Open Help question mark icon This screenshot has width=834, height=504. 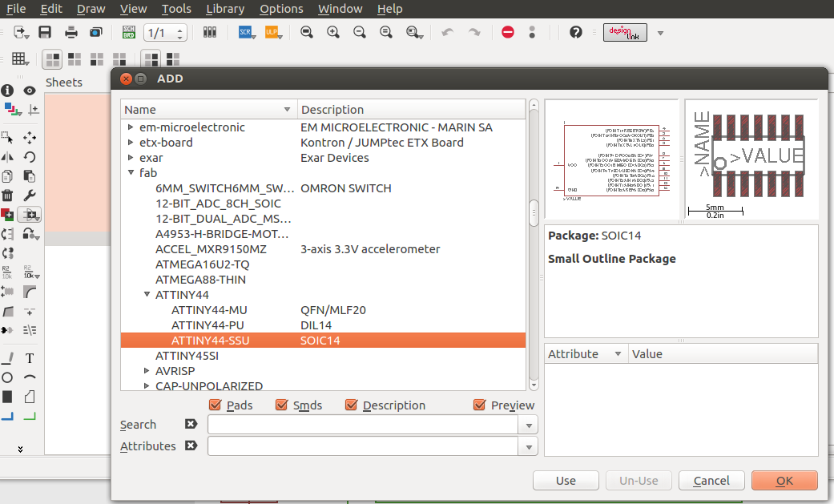575,33
